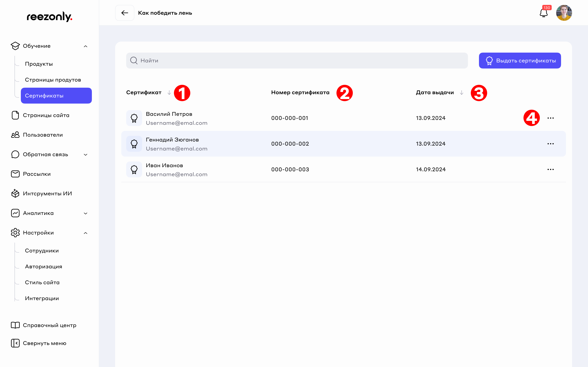Open the three-dots menu for Геннадий Зюганов
Image resolution: width=588 pixels, height=367 pixels.
(x=550, y=144)
